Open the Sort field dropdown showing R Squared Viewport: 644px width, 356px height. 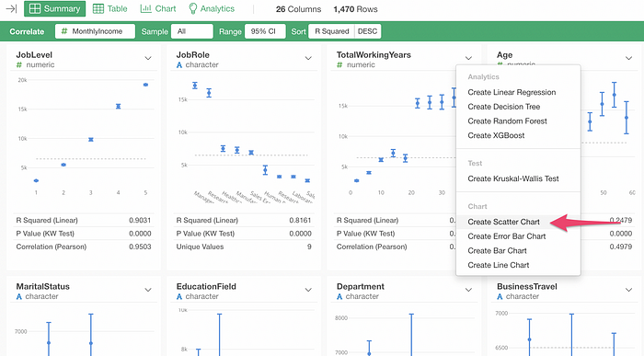[331, 31]
